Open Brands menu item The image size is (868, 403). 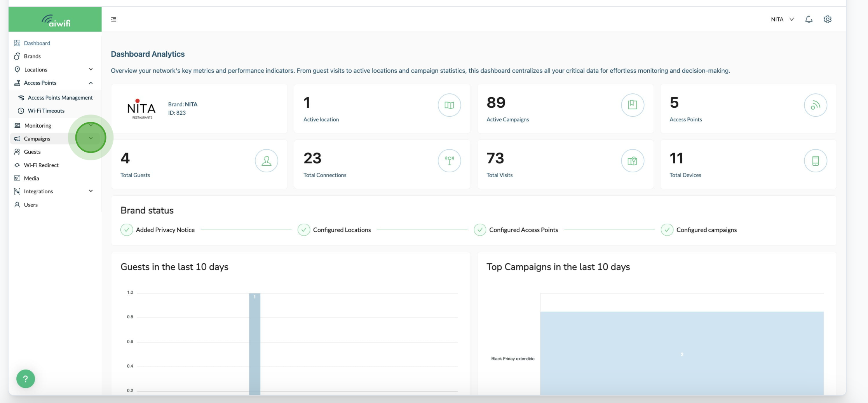(54, 56)
